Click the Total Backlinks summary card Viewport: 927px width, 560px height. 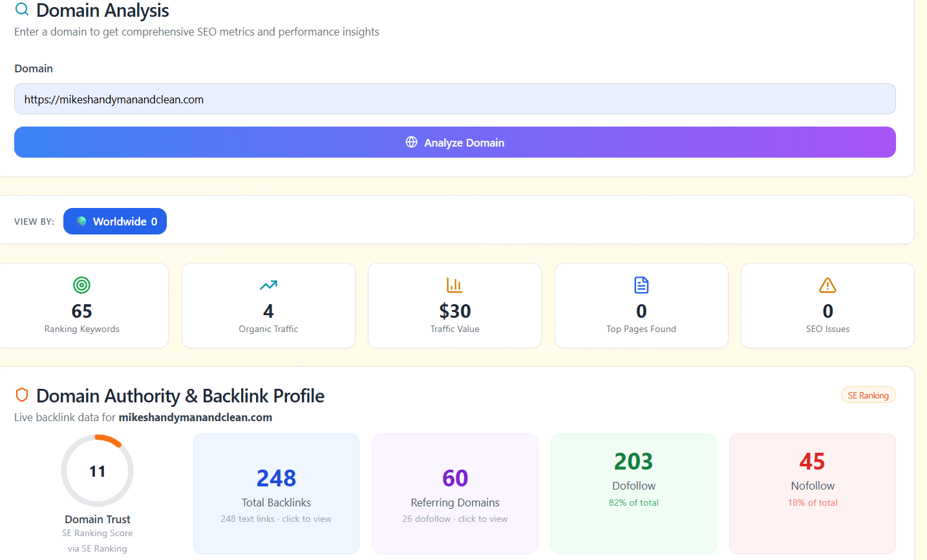point(276,494)
